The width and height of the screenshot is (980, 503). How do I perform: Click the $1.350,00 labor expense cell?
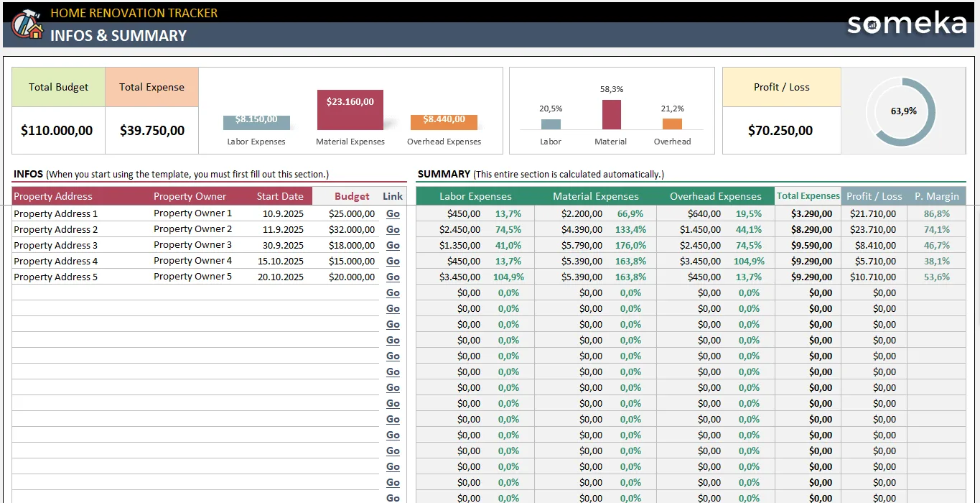pos(458,245)
